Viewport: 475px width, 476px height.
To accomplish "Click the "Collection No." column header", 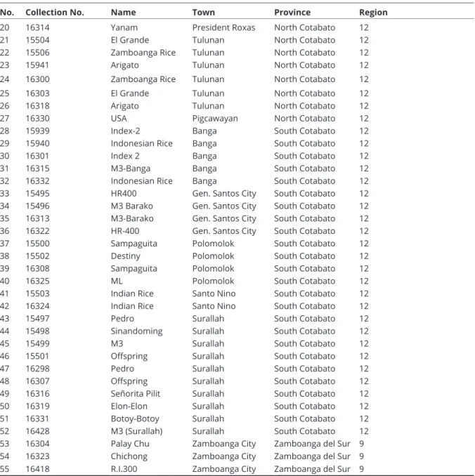I will pyautogui.click(x=55, y=12).
